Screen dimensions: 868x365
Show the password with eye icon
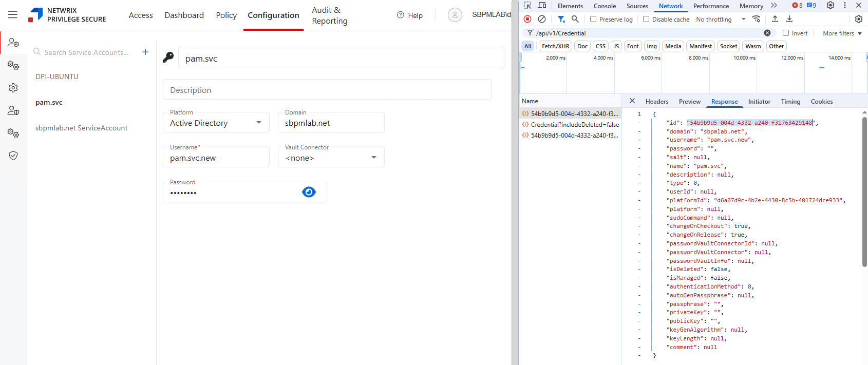coord(309,192)
